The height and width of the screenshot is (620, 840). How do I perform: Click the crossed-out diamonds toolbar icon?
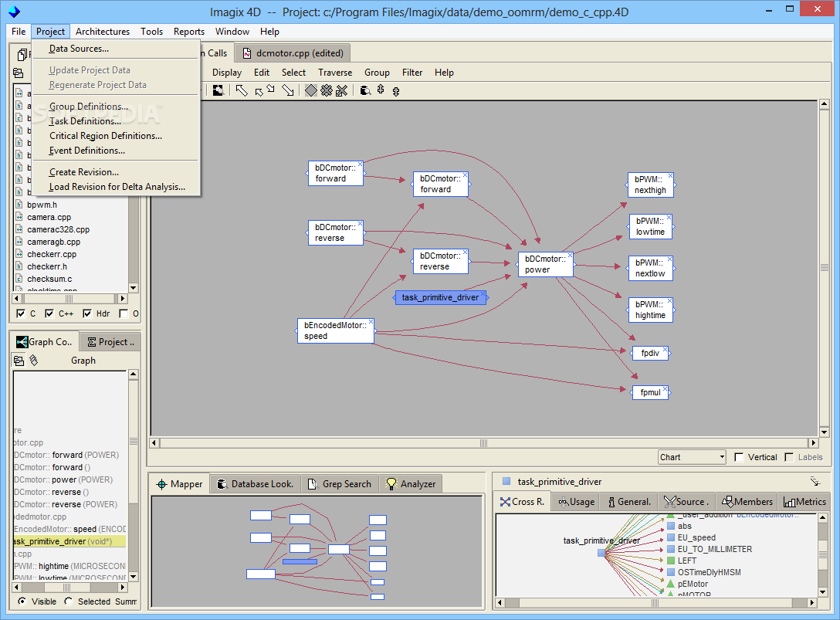point(341,90)
